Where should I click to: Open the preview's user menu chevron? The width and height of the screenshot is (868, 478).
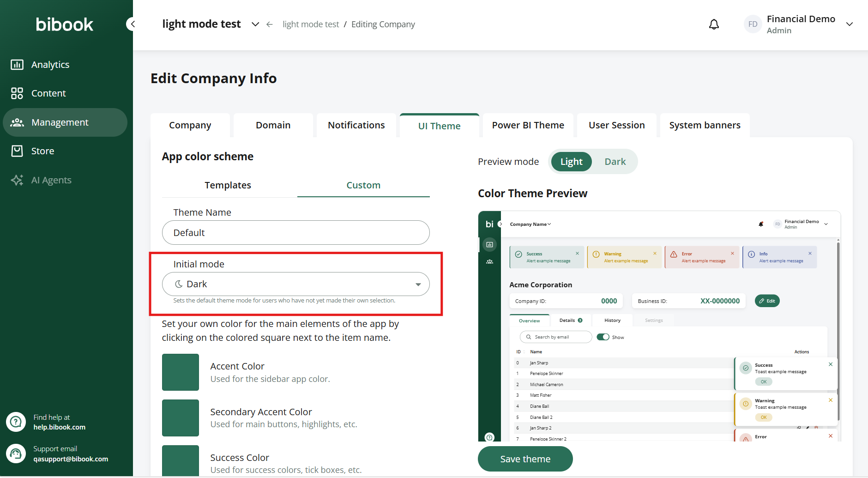826,224
